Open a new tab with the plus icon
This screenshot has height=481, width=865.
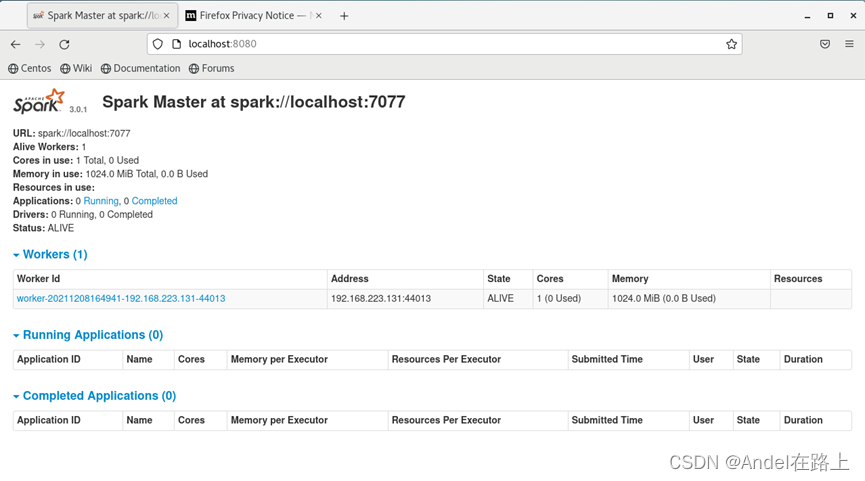pyautogui.click(x=344, y=16)
